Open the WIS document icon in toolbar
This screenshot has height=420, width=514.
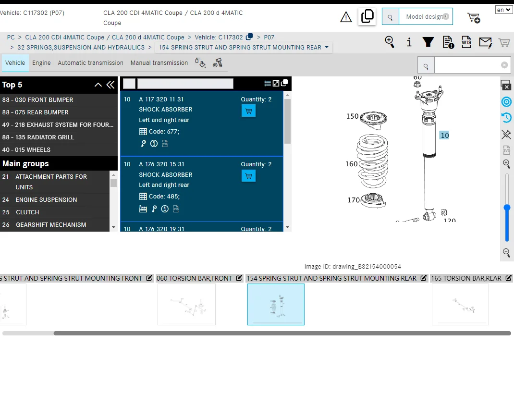click(466, 42)
